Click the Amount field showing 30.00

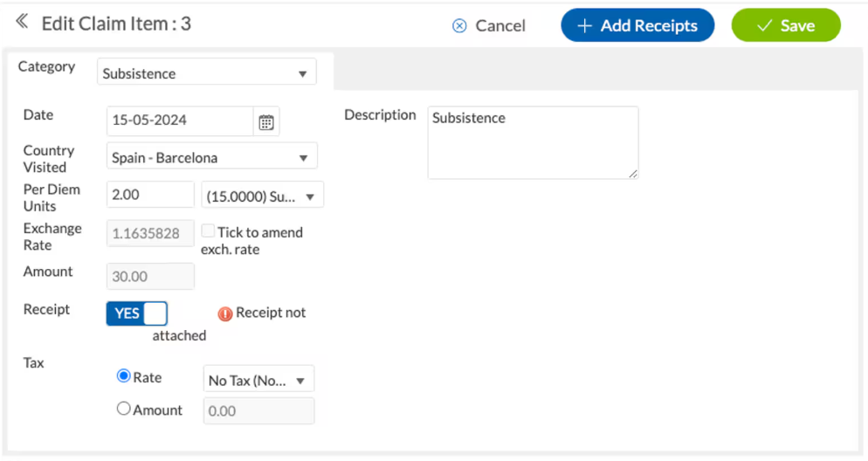tap(150, 276)
